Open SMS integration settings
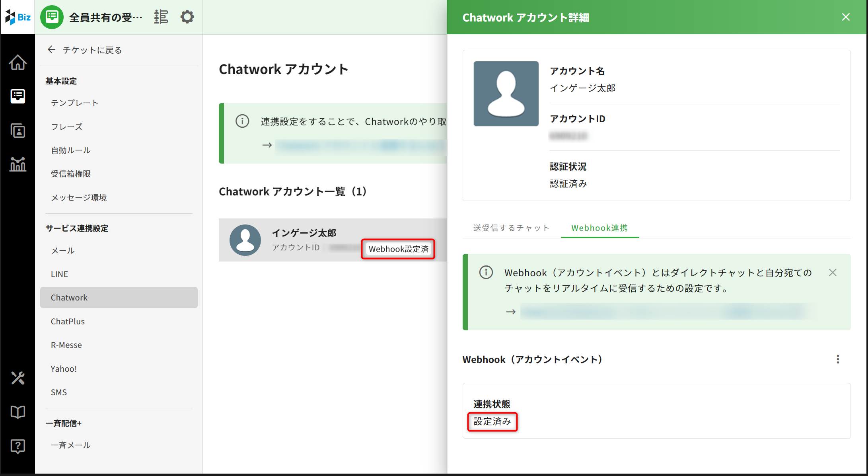The height and width of the screenshot is (476, 868). click(x=58, y=392)
